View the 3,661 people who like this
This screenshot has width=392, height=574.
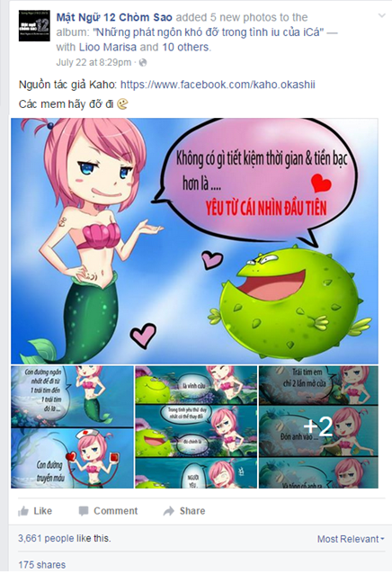point(64,539)
